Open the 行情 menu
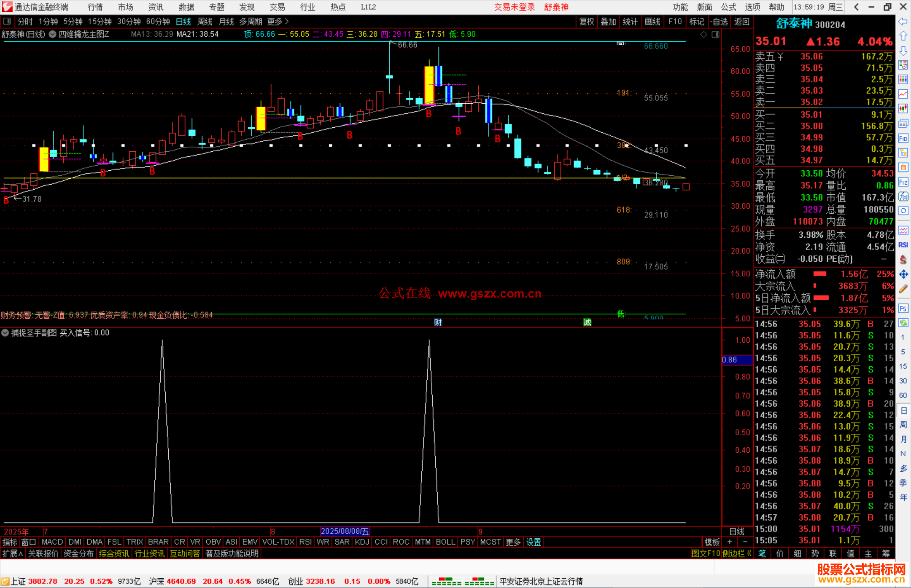Image resolution: width=911 pixels, height=588 pixels. (x=95, y=7)
